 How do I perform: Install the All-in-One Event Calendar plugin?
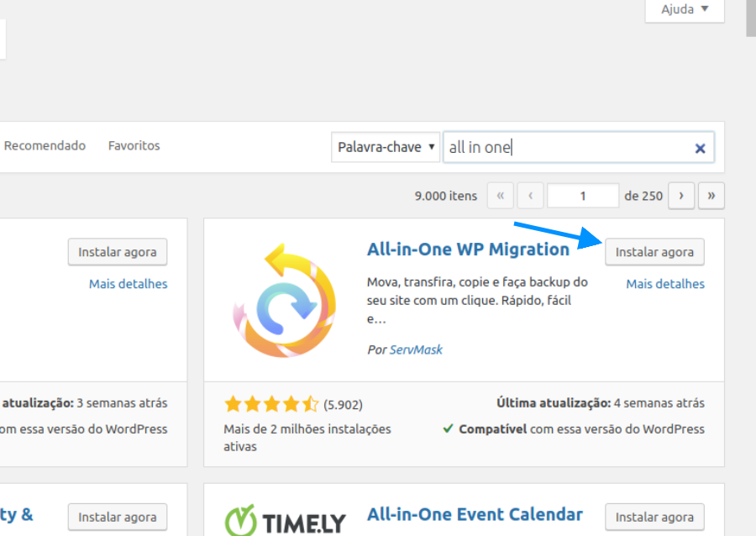click(x=654, y=518)
